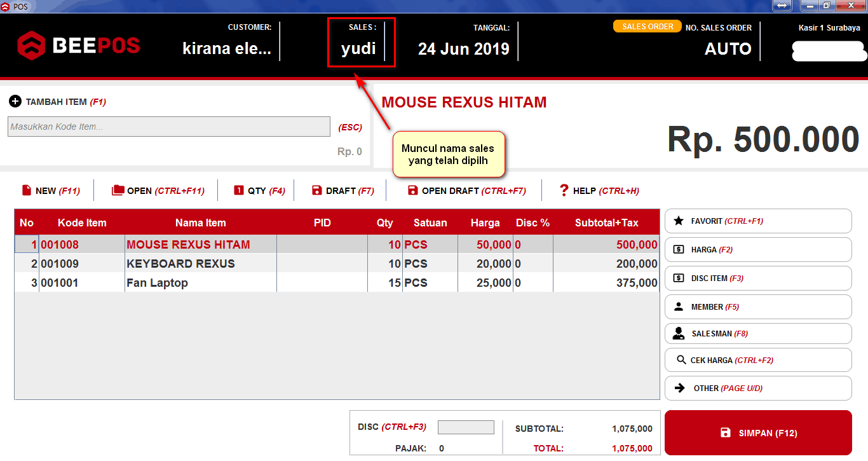
Task: Click the Nama Item column header
Action: [x=201, y=223]
